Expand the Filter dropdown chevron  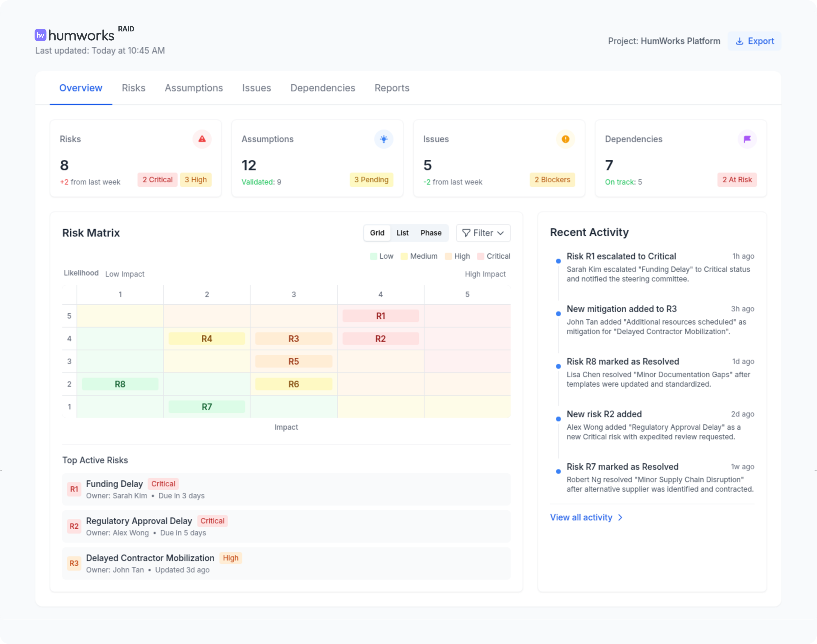click(x=500, y=233)
